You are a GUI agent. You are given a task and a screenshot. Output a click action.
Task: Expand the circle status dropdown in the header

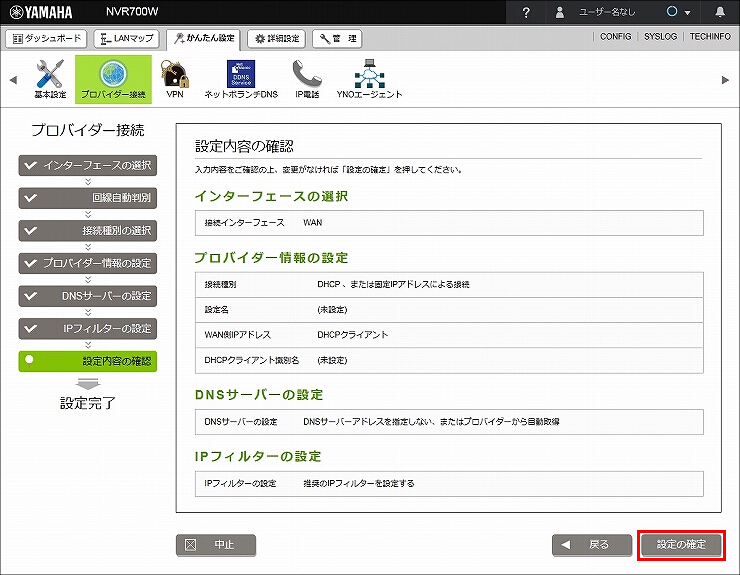(x=678, y=12)
